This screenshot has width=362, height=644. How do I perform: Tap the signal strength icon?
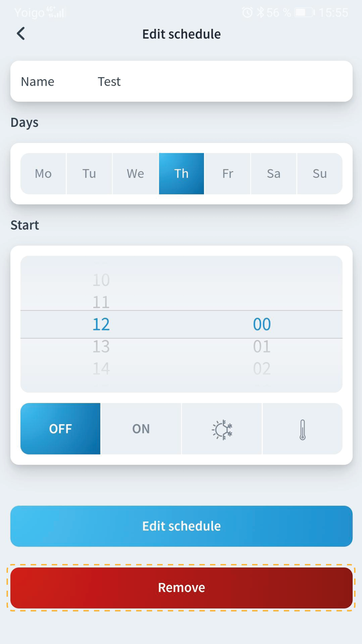(x=56, y=13)
